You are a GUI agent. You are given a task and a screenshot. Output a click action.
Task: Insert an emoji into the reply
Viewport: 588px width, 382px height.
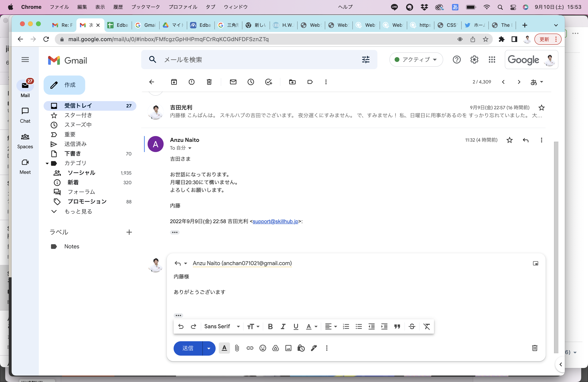click(x=263, y=348)
